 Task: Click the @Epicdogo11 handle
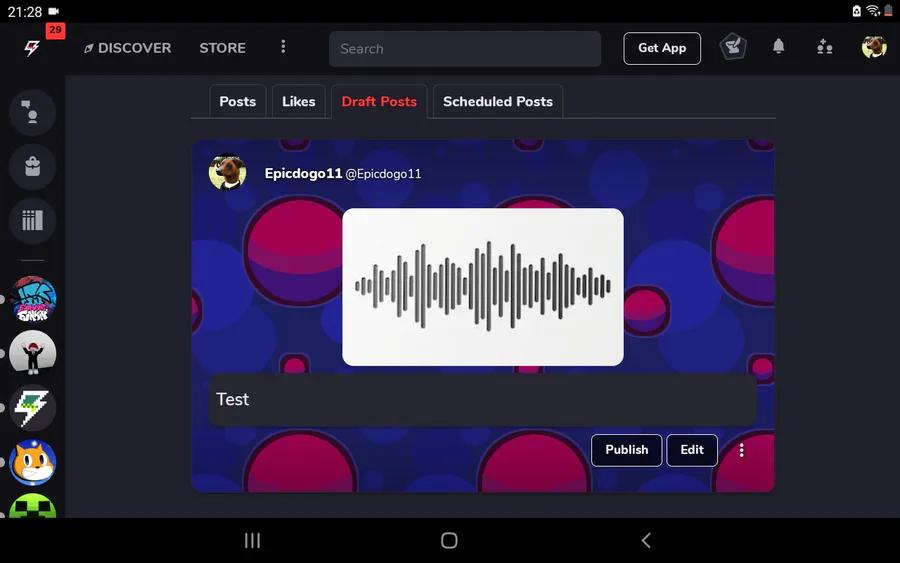[383, 174]
